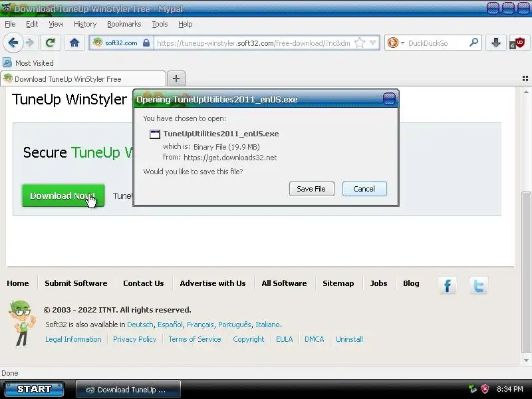Image resolution: width=532 pixels, height=399 pixels.
Task: Open the Downloads arrow button
Action: point(495,43)
